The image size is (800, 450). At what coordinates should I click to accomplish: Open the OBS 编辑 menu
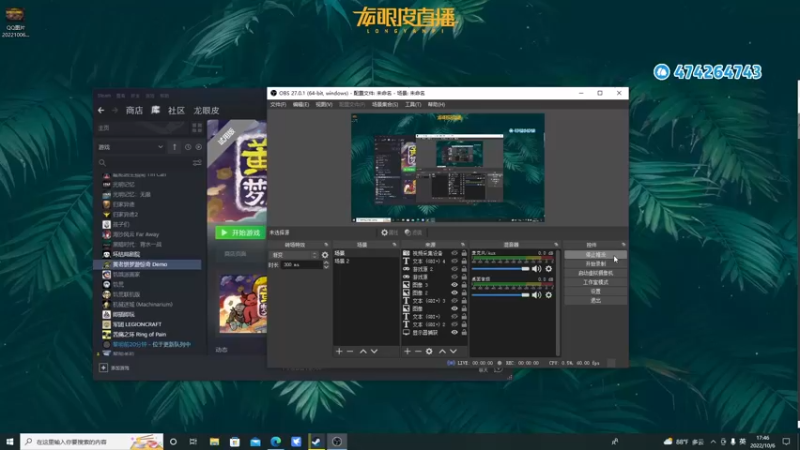point(301,105)
